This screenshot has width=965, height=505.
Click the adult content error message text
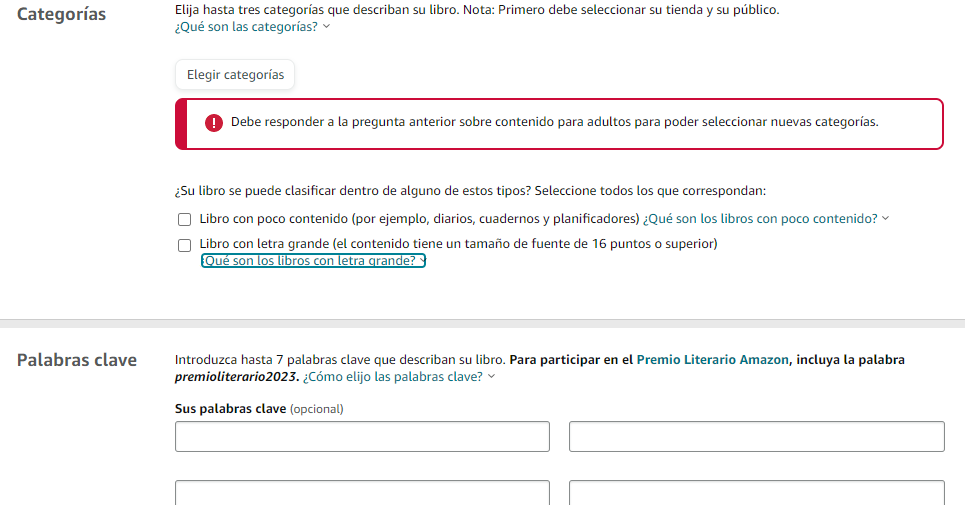click(x=555, y=122)
